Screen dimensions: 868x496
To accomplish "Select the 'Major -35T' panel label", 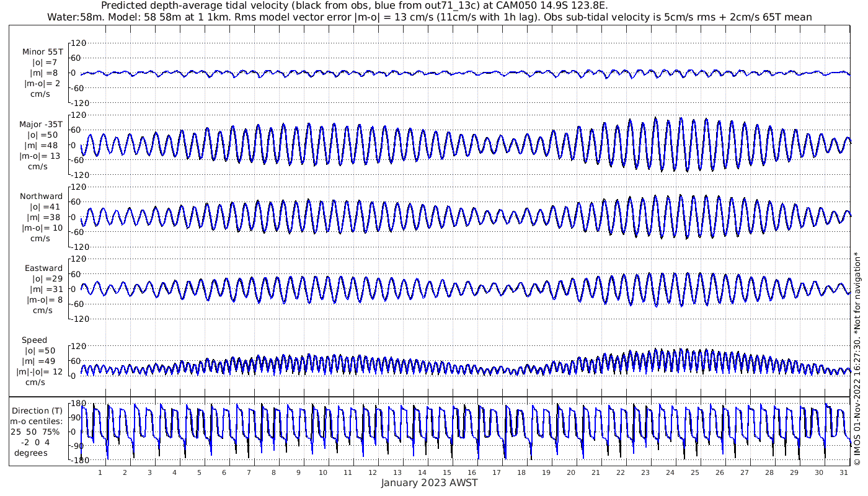I will pos(41,124).
